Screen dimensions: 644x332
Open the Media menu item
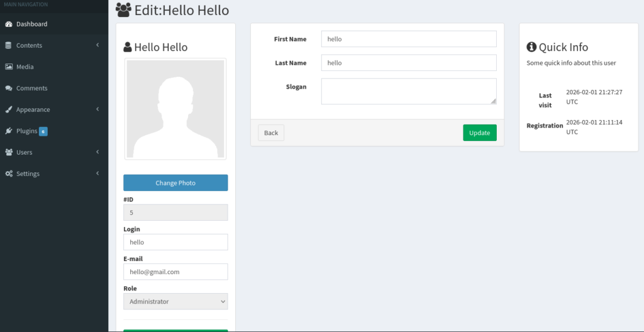pyautogui.click(x=25, y=67)
